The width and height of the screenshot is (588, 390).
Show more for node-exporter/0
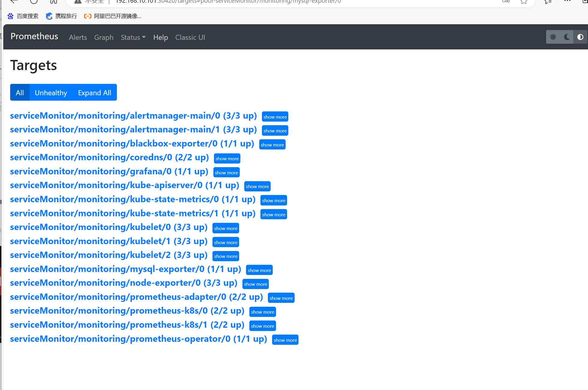[256, 284]
